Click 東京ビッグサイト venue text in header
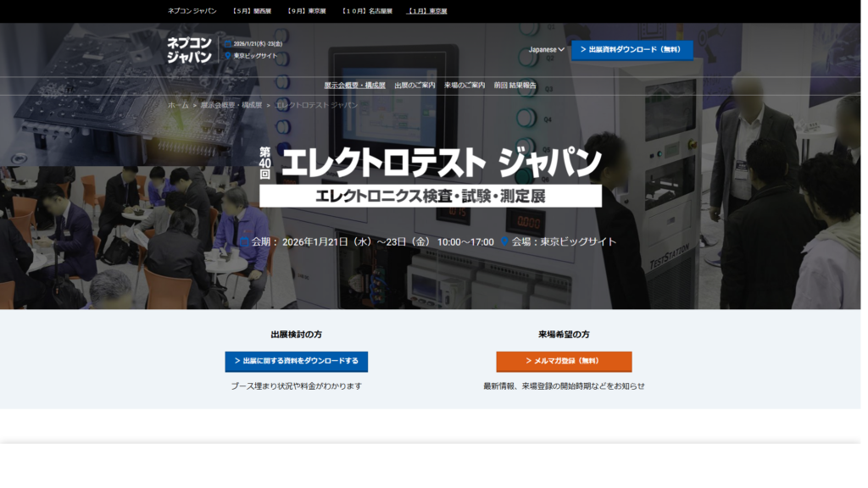This screenshot has width=868, height=488. [x=255, y=56]
